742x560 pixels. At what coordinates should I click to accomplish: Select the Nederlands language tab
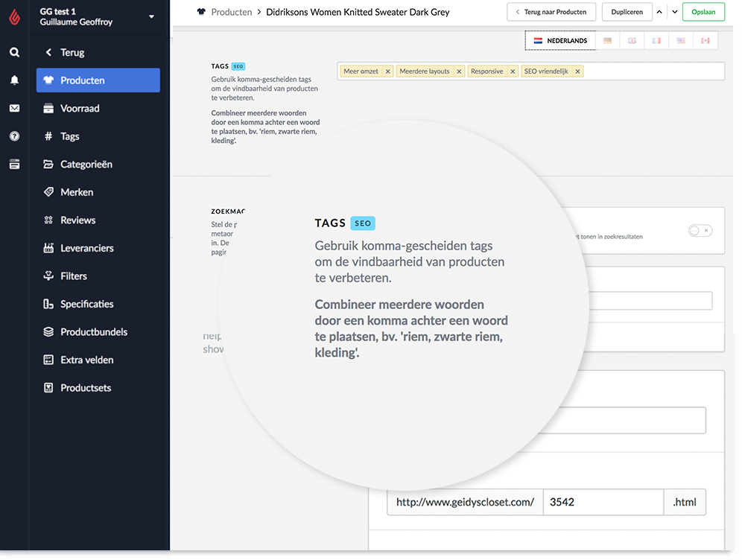(561, 41)
